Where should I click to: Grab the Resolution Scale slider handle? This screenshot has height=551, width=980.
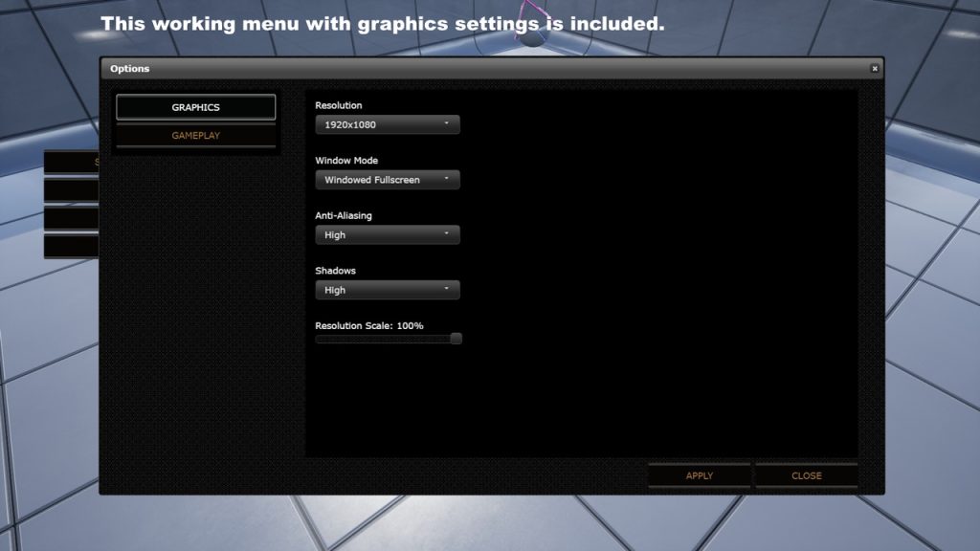tap(456, 339)
